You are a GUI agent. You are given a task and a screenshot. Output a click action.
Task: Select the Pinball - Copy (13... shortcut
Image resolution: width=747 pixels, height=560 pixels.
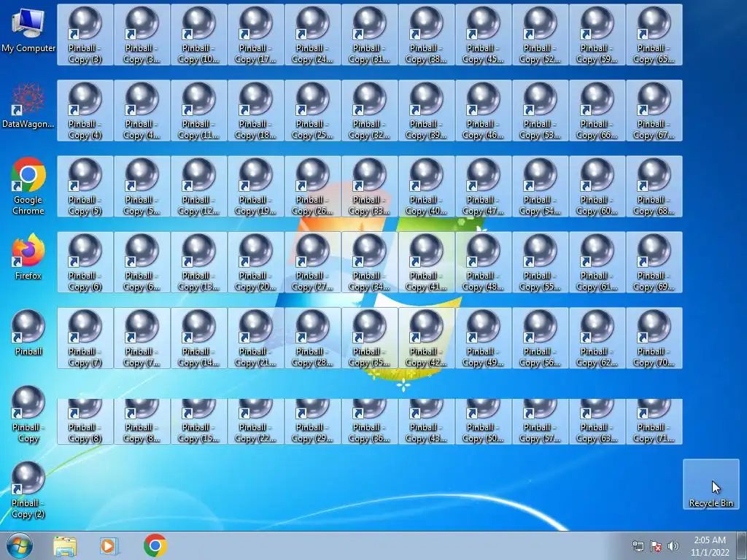pyautogui.click(x=199, y=262)
